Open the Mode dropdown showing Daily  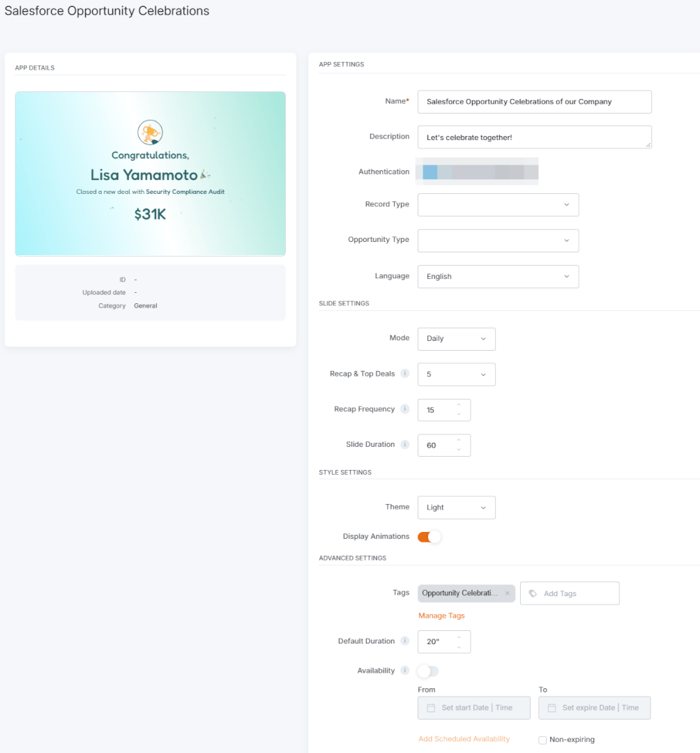[457, 339]
